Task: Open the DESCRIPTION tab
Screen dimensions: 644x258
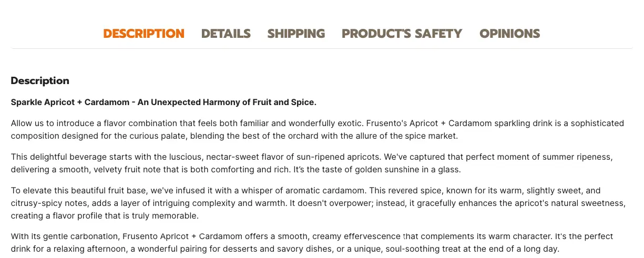Action: (144, 34)
